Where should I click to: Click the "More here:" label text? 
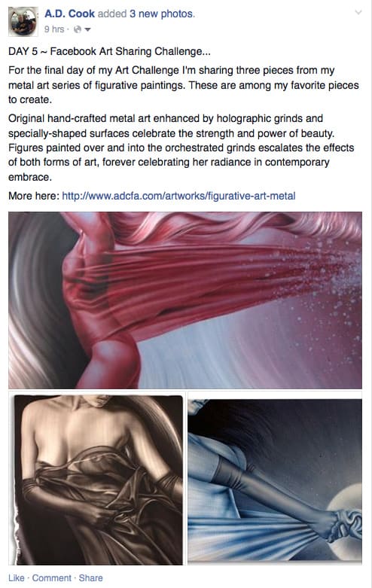(34, 196)
